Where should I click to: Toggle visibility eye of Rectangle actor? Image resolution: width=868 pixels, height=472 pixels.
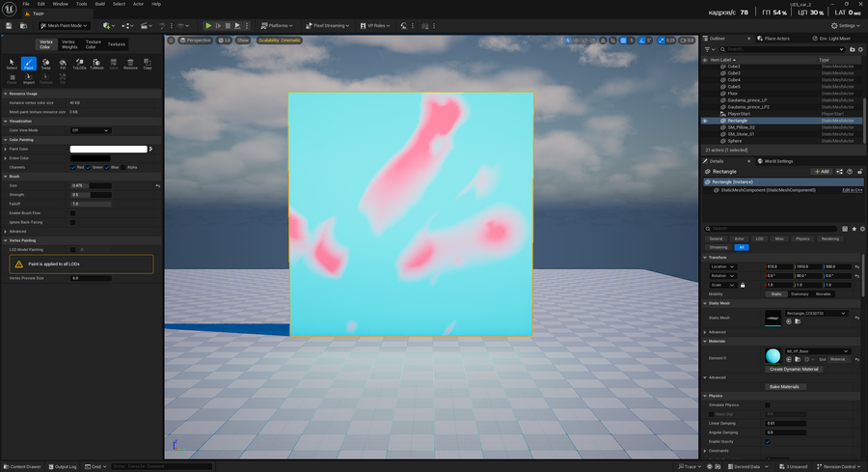705,121
